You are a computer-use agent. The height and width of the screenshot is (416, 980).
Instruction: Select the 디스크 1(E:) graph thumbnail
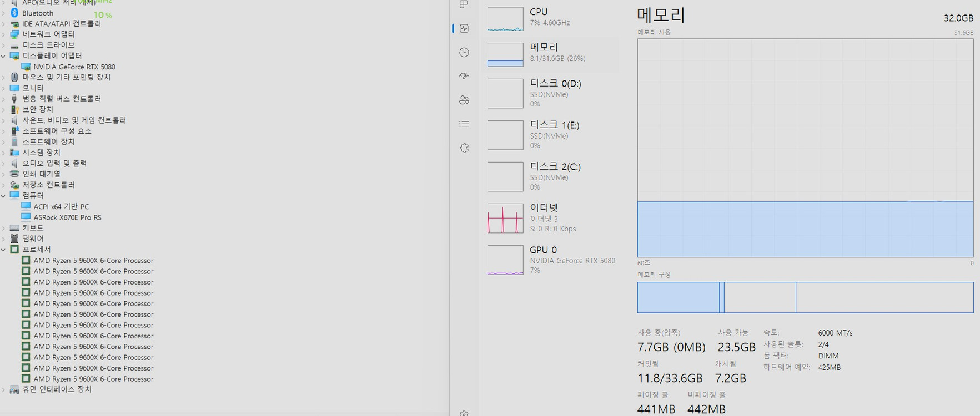tap(505, 135)
